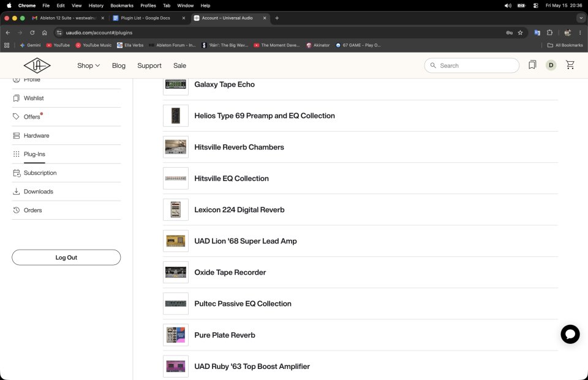Viewport: 588px width, 380px height.
Task: Close the Account – Universal Audio tab
Action: pos(265,18)
